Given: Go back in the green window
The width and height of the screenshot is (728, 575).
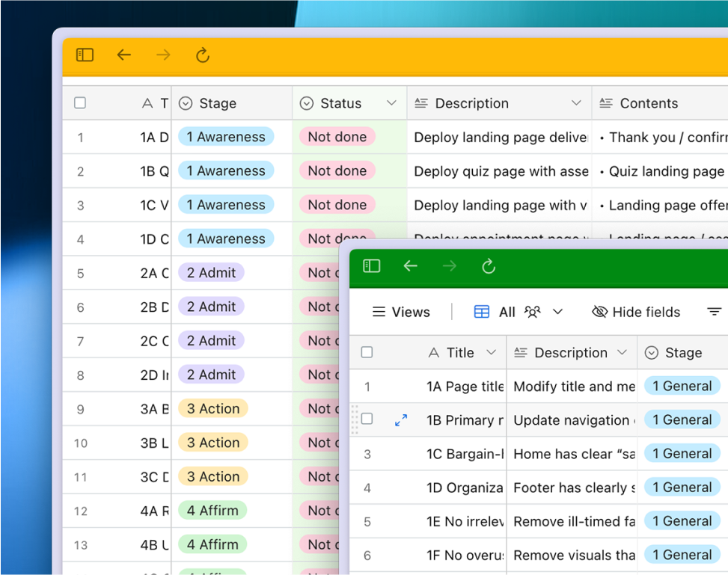Looking at the screenshot, I should click(x=410, y=266).
